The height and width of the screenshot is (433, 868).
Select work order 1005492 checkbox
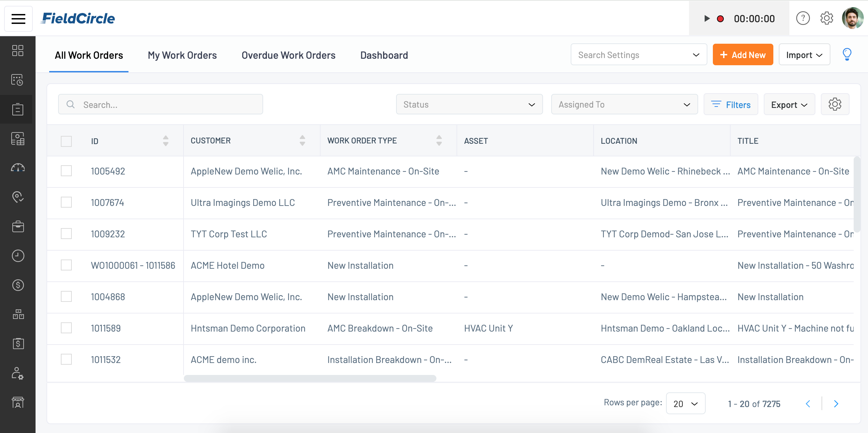coord(66,171)
